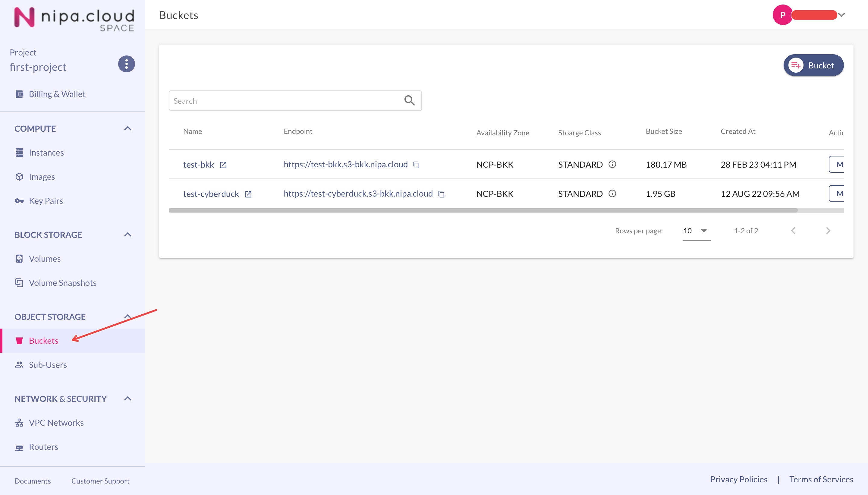The image size is (868, 495).
Task: Open Volume Snapshots page
Action: (62, 283)
